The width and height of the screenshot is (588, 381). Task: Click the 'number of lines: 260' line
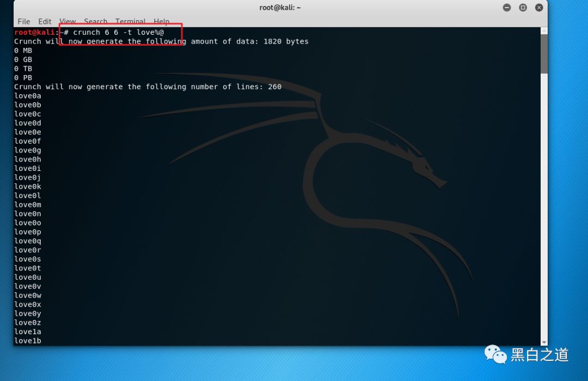(148, 87)
